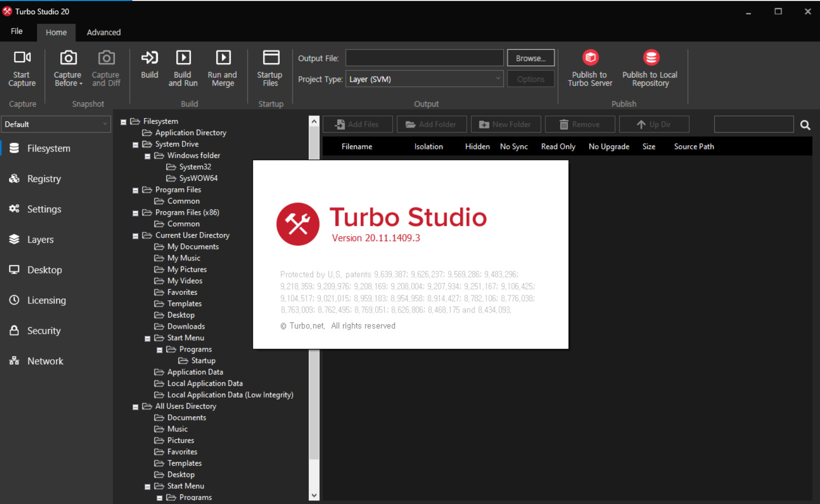Open the Security section
820x504 pixels.
[x=56, y=331]
